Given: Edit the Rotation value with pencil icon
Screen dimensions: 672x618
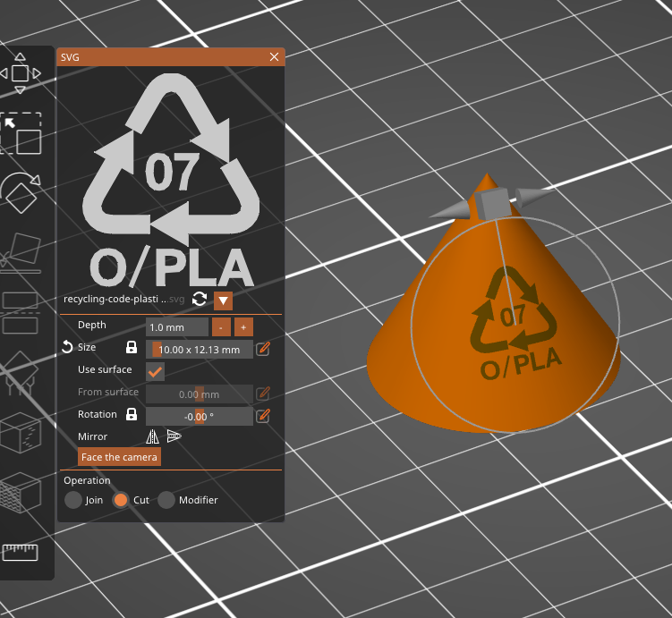Looking at the screenshot, I should pos(263,415).
